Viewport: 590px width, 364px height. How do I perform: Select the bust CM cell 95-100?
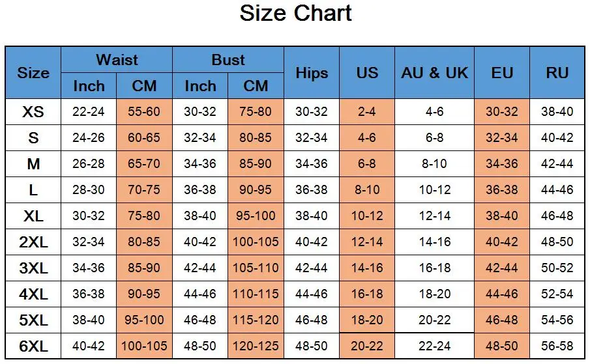(x=256, y=216)
